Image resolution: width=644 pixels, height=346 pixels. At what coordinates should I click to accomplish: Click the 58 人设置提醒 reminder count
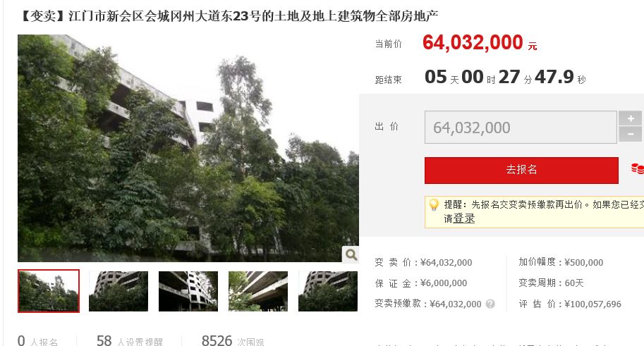[129, 341]
